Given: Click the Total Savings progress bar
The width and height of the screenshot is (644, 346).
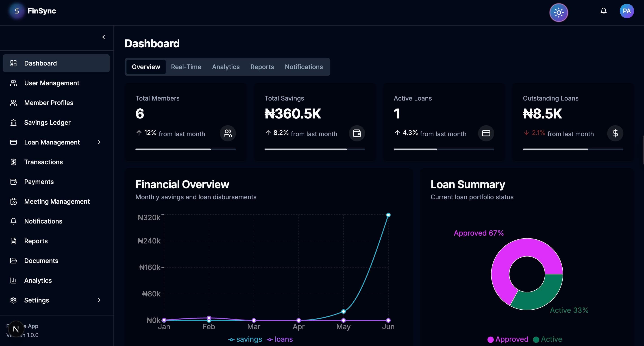Looking at the screenshot, I should 315,149.
